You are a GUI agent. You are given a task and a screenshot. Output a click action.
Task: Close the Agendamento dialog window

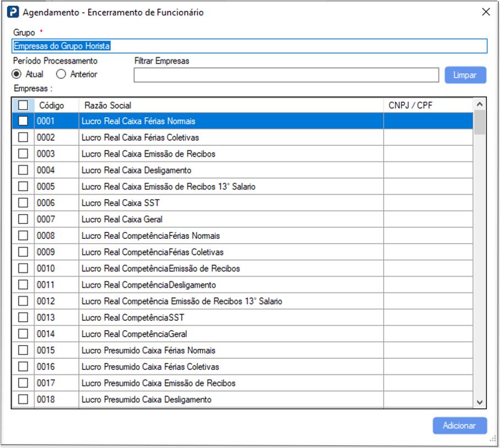pos(486,12)
